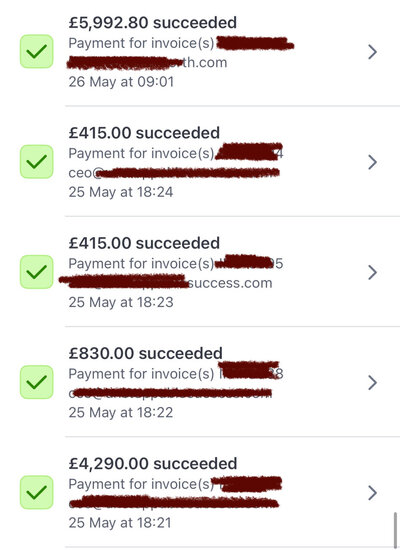
Task: Click checkmark icon beside 25 May 18:23 payment
Action: (36, 272)
